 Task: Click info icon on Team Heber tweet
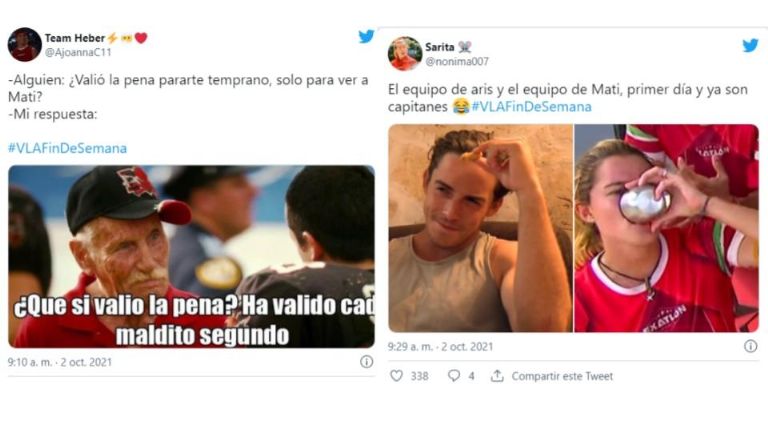366,361
